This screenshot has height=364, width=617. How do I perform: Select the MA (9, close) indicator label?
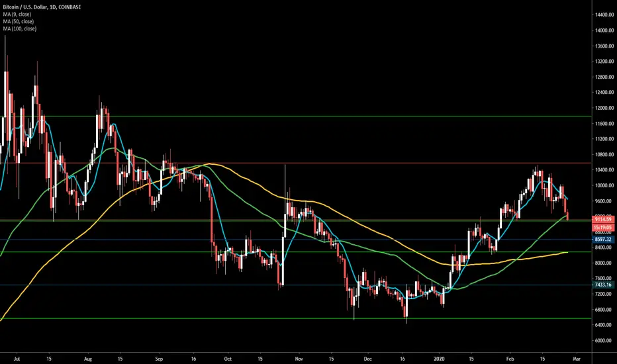17,14
